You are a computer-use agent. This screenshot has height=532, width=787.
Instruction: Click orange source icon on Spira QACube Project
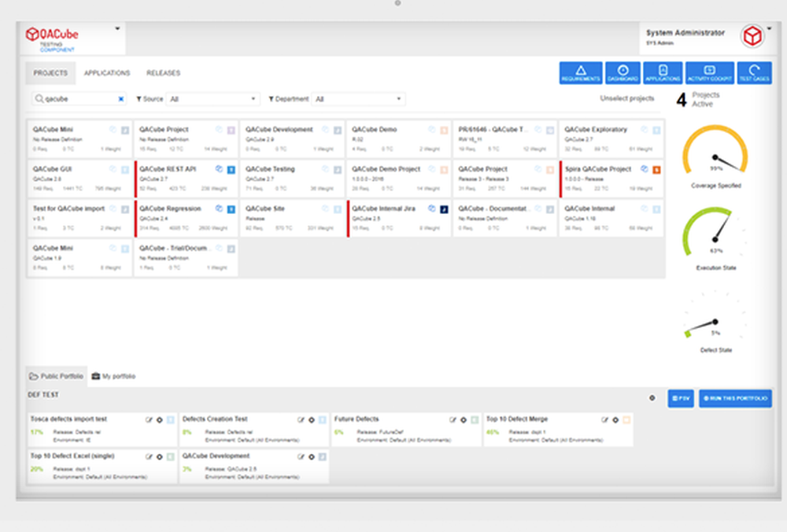point(656,170)
